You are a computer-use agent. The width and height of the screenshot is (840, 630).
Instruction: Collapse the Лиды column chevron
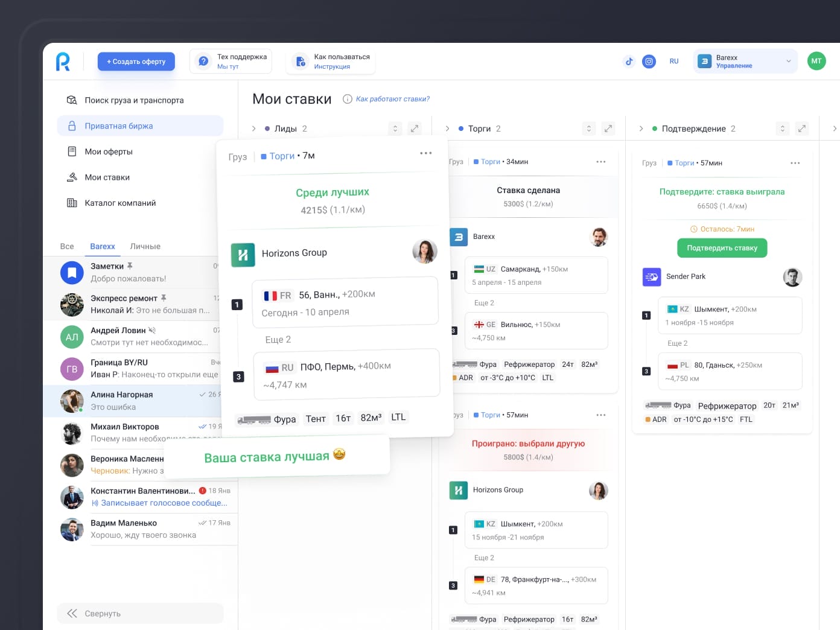pos(254,129)
